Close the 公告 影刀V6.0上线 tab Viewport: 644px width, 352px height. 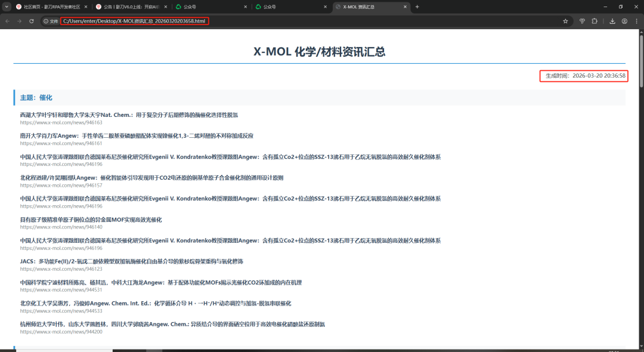166,7
